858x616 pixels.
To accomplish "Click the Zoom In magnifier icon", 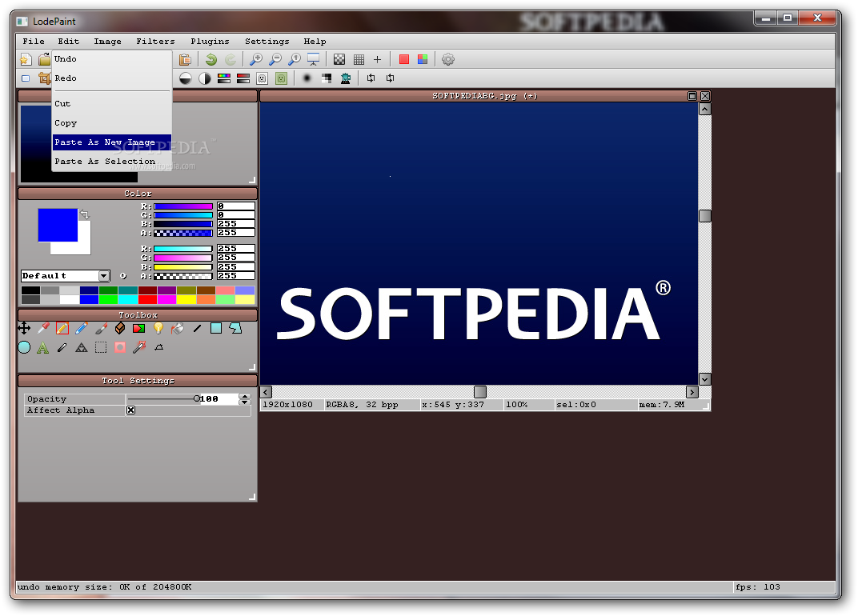I will tap(255, 60).
